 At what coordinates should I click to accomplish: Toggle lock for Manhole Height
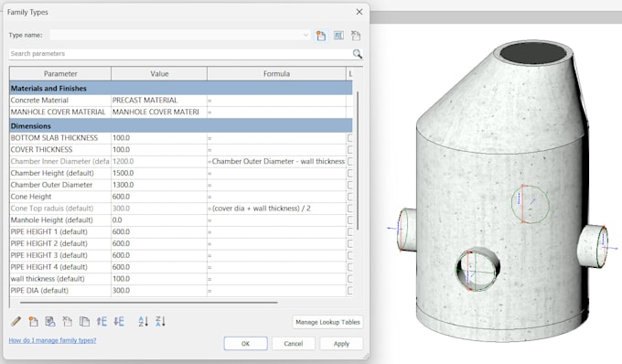(x=349, y=220)
